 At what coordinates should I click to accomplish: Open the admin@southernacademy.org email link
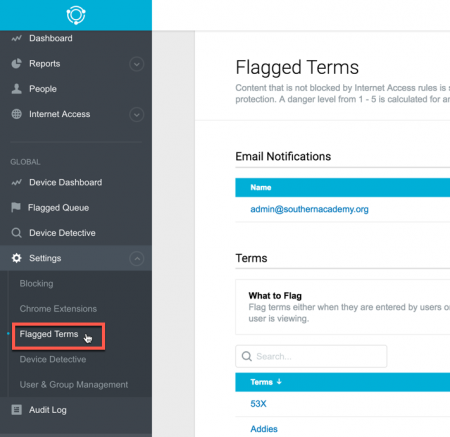(309, 209)
